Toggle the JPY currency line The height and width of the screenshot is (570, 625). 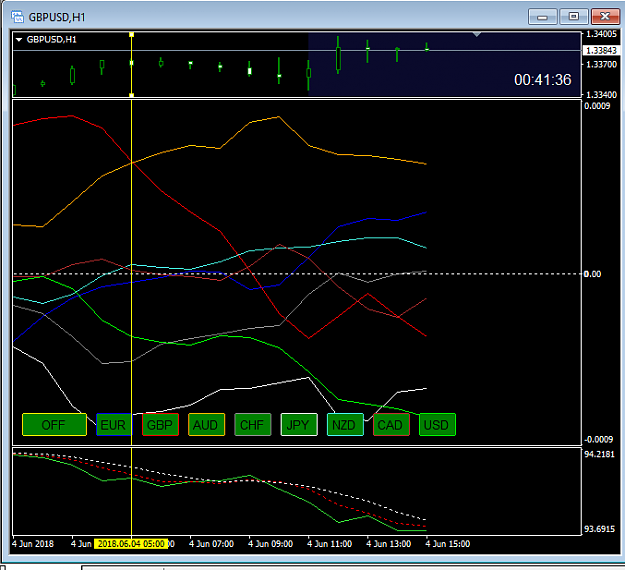click(x=299, y=425)
